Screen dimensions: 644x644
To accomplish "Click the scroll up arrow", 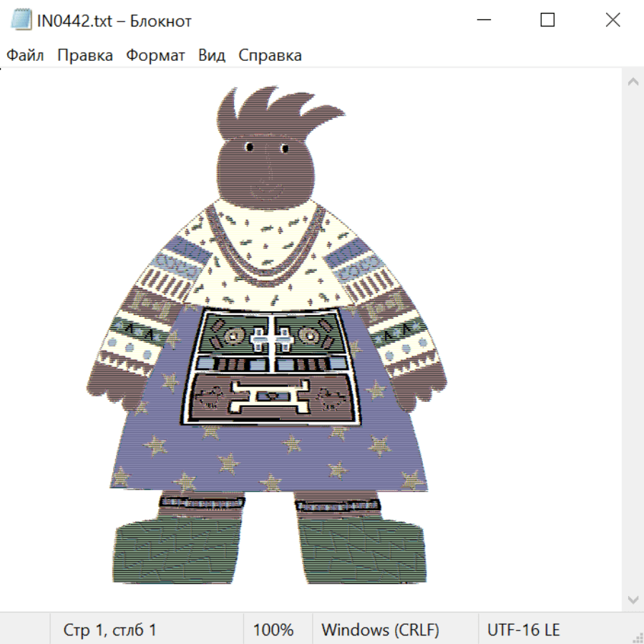I will [633, 82].
